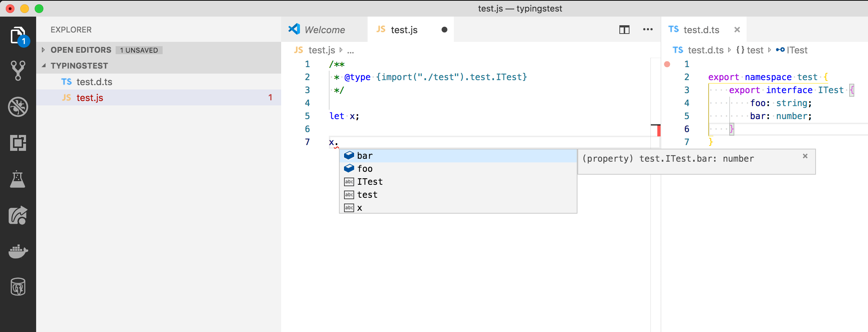The height and width of the screenshot is (332, 868).
Task: Open the Test flask view
Action: click(x=18, y=179)
